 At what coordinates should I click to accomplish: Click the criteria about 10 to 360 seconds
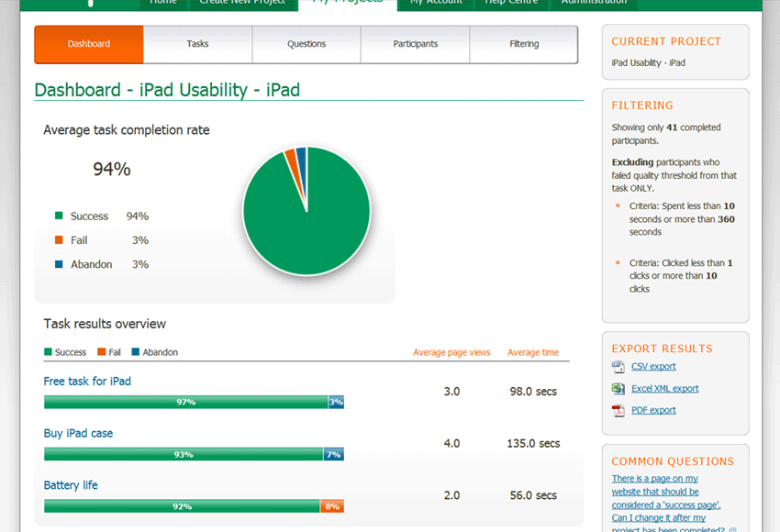[x=682, y=219]
